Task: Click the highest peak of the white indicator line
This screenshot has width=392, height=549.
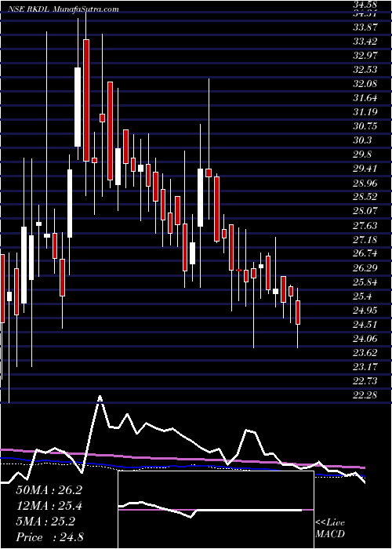Action: point(100,398)
